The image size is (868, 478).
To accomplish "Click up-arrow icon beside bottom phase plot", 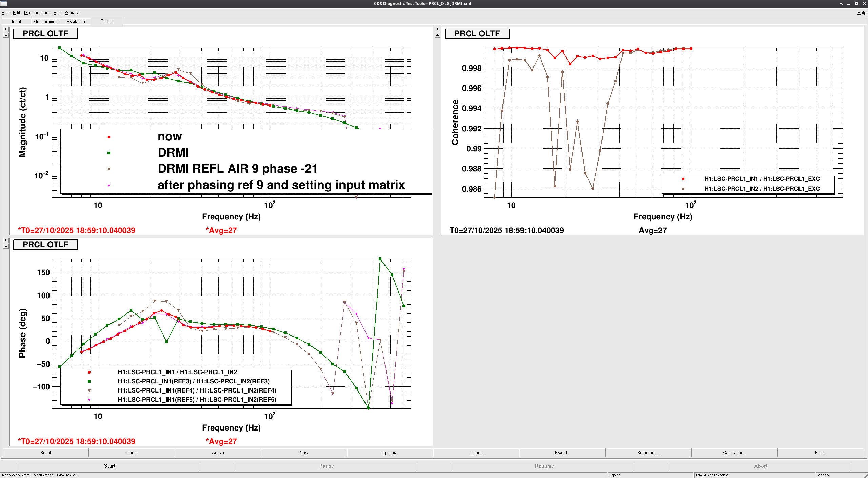I will [6, 246].
